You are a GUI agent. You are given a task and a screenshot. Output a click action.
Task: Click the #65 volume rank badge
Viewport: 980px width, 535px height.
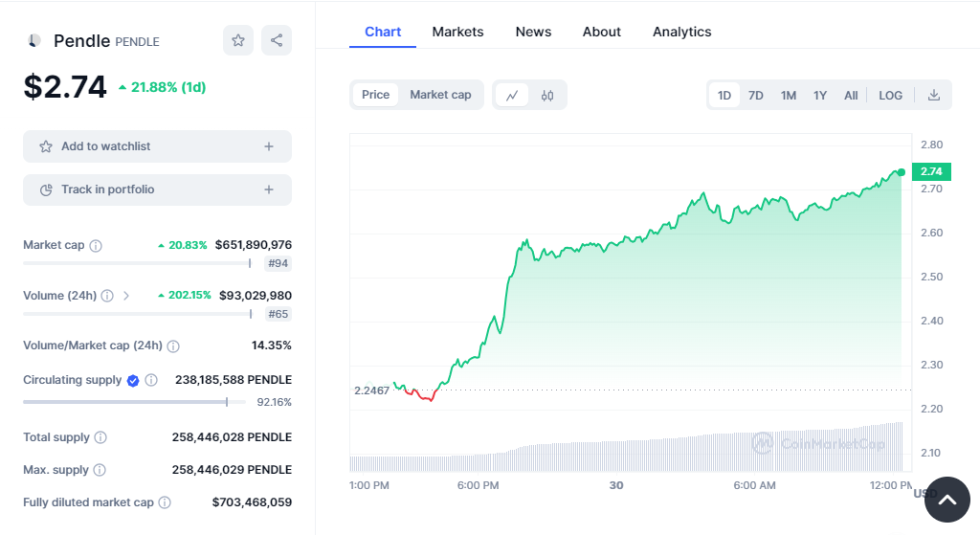(278, 314)
